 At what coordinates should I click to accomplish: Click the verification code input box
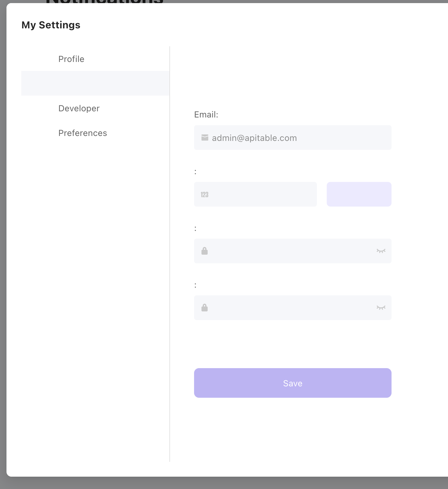255,194
